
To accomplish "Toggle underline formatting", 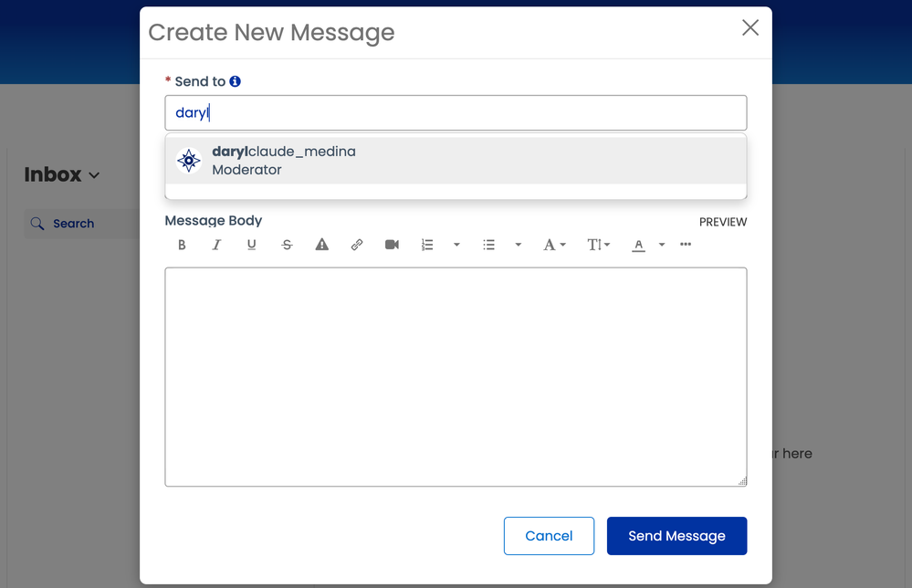I will [x=252, y=245].
